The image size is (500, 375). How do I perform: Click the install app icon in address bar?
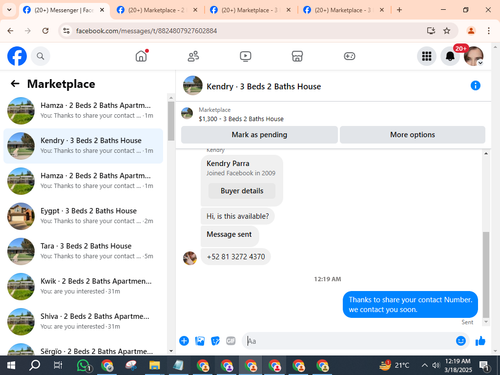click(x=431, y=31)
